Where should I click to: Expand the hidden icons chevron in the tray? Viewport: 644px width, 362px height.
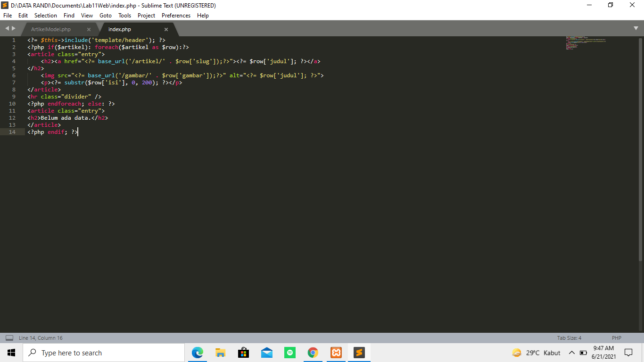[571, 353]
